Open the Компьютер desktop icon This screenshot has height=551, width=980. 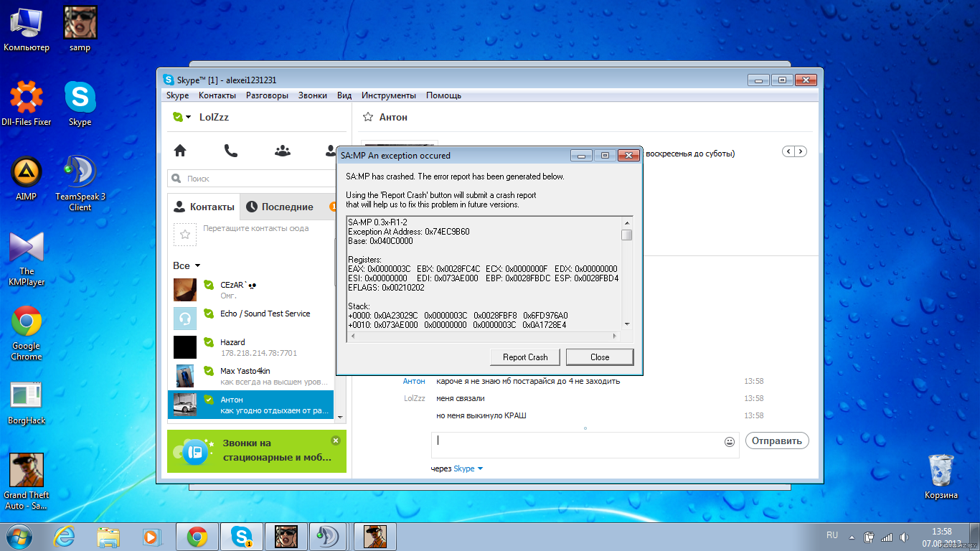point(27,29)
